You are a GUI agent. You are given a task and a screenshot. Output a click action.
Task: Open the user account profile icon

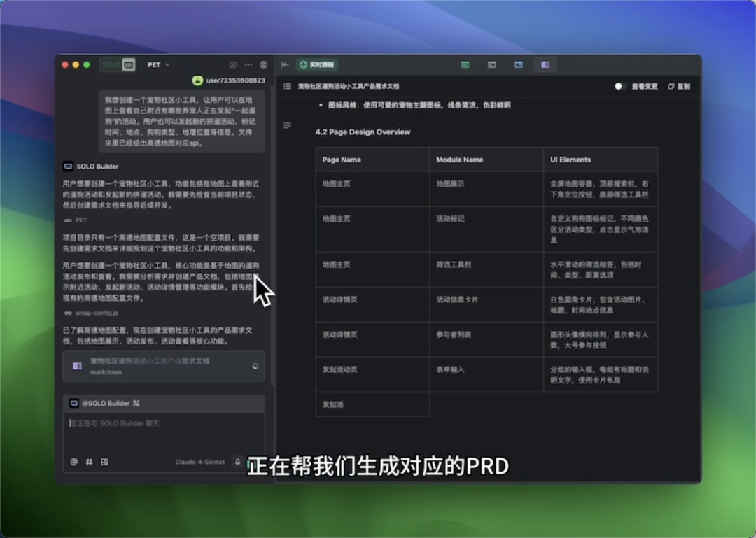tap(263, 64)
